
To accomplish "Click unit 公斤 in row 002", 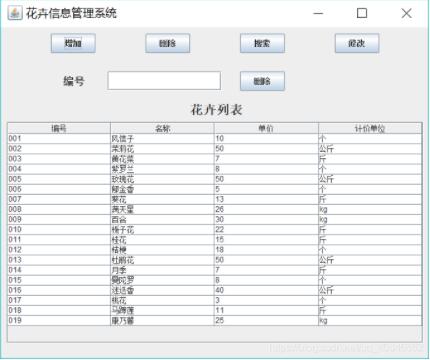I will point(370,149).
